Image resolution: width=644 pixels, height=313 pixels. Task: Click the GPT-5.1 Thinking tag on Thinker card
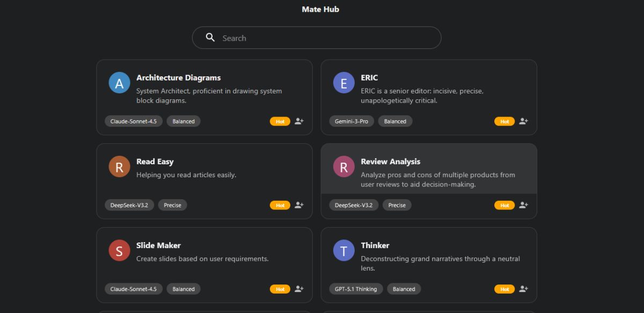[x=356, y=289]
